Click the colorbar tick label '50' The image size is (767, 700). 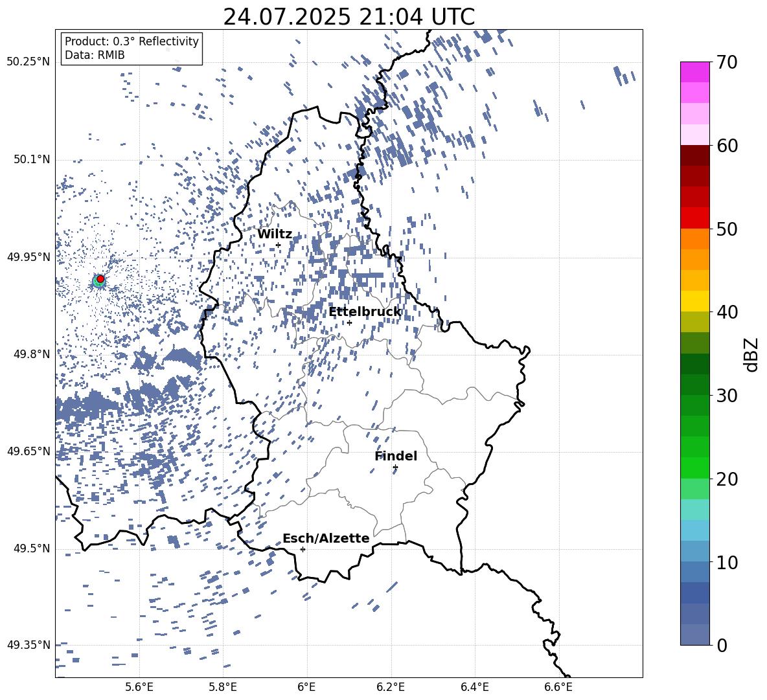tap(727, 229)
